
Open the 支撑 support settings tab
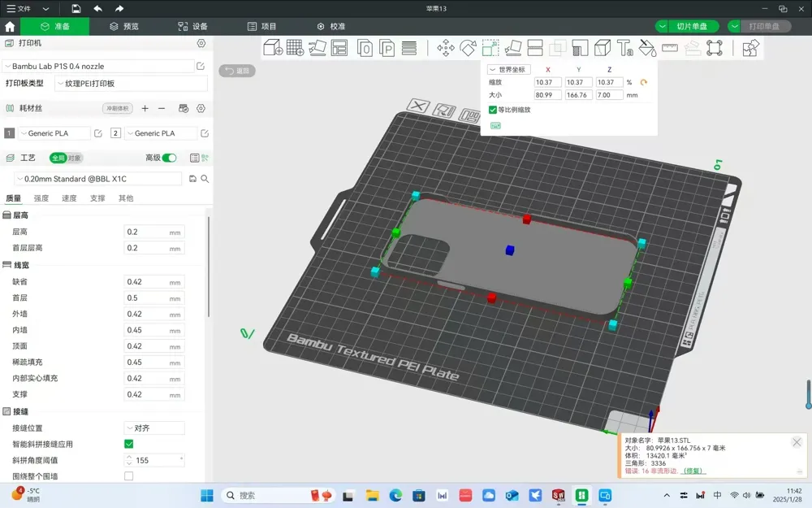[x=97, y=198]
